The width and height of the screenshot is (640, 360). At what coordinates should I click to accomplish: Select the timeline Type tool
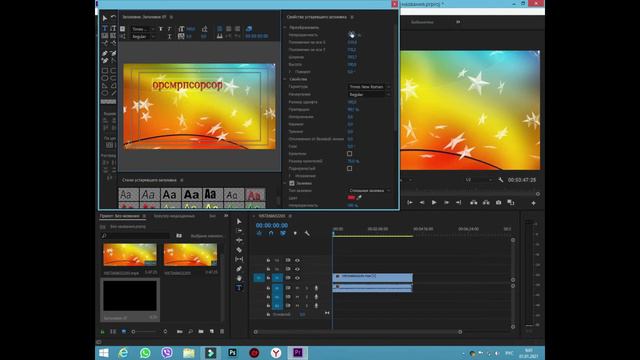[239, 288]
